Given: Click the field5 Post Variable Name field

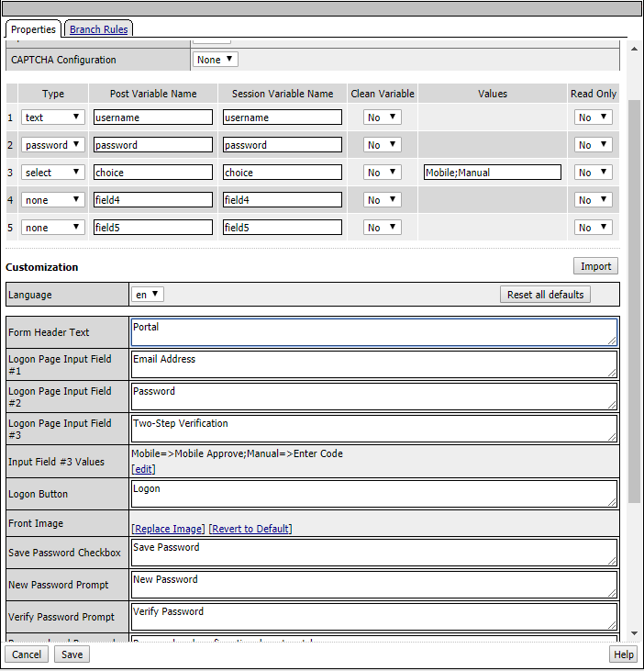Looking at the screenshot, I should (x=153, y=228).
